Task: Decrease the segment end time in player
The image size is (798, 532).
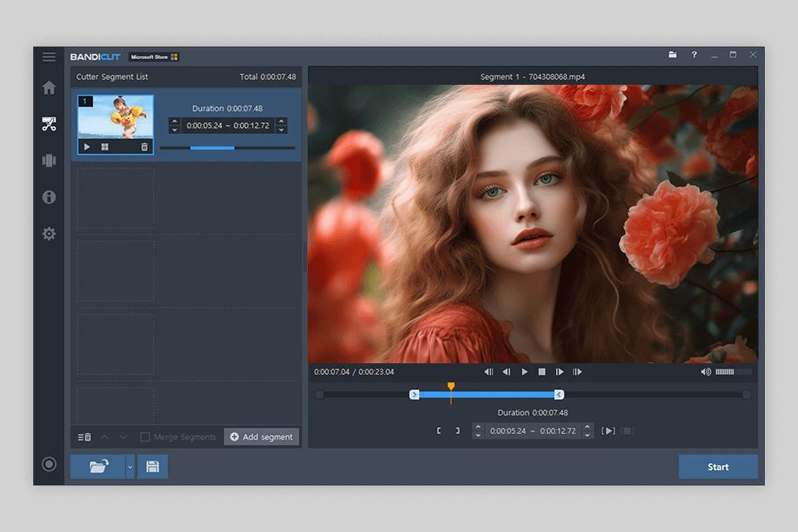Action: [588, 435]
